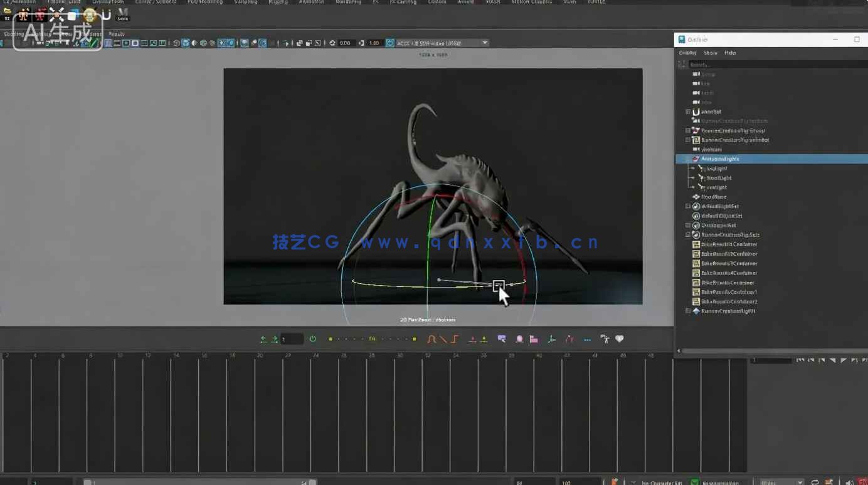Click the blue three-dots icon in animBot toolbar
The height and width of the screenshot is (485, 868).
click(x=587, y=339)
